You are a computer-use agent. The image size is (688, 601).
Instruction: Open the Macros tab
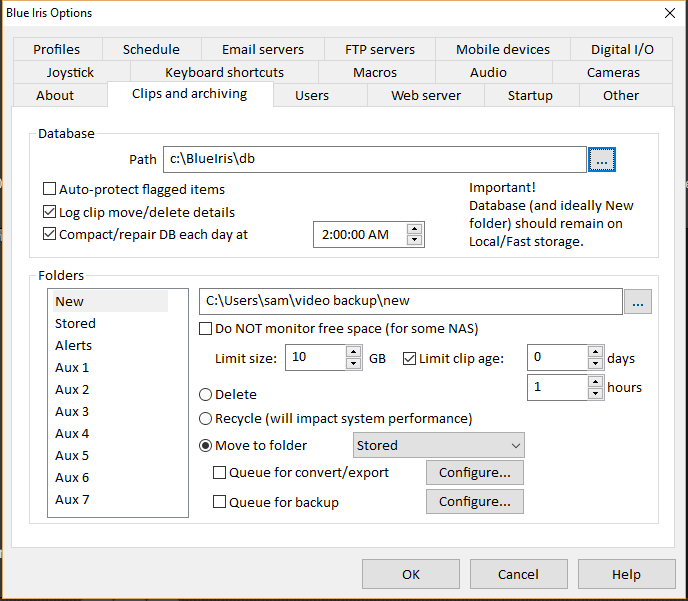pyautogui.click(x=375, y=72)
